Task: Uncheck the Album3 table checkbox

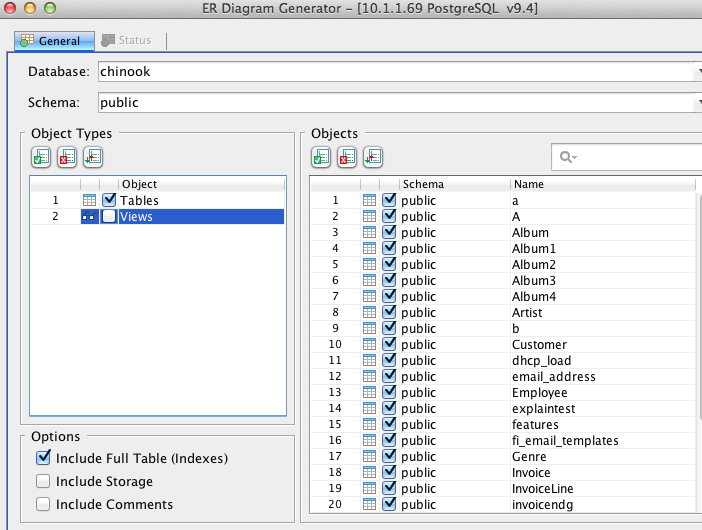Action: [389, 280]
